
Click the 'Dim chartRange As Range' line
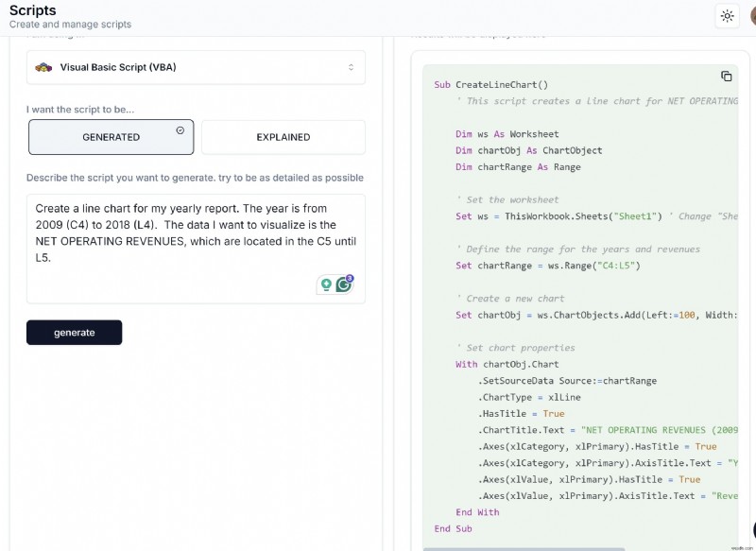(x=518, y=166)
